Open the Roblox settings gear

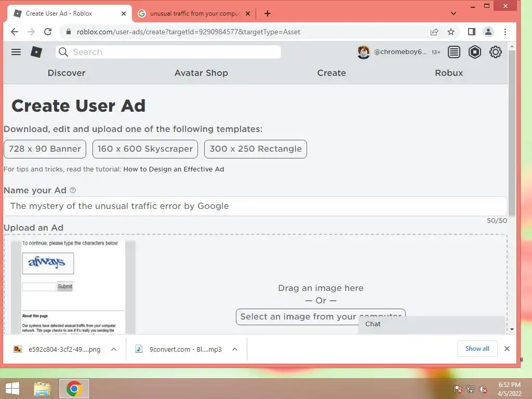(495, 52)
